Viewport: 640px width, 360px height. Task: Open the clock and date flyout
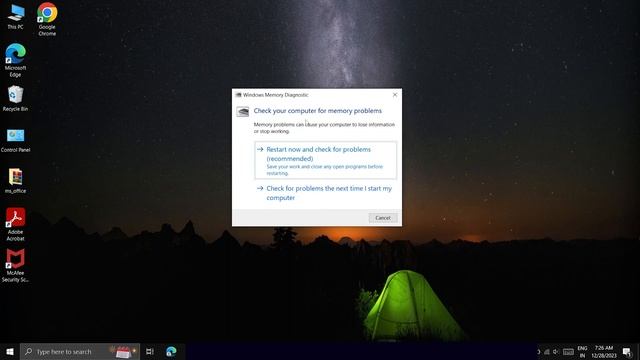click(x=604, y=352)
